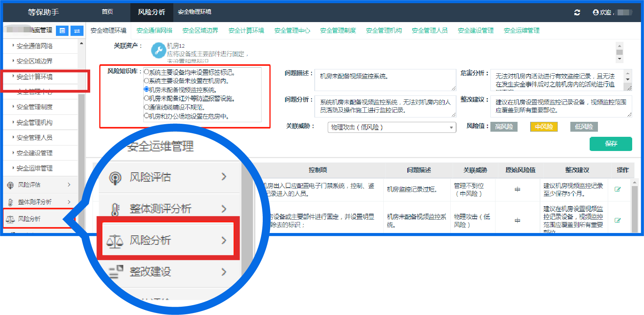Choose the gray 高风险 risk value

pos(504,127)
